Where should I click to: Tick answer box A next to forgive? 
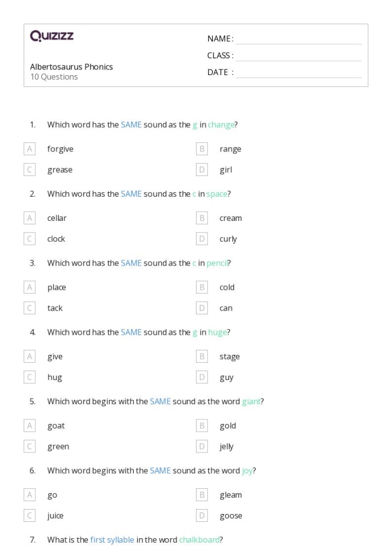tap(30, 149)
